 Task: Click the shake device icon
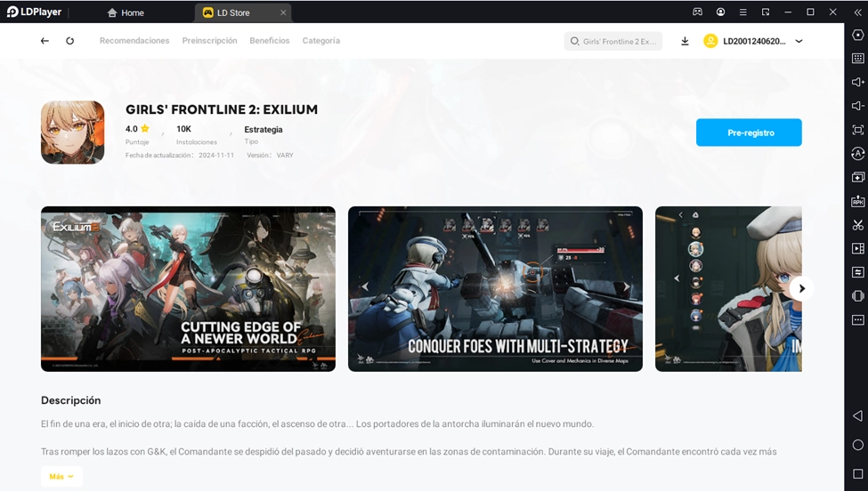pyautogui.click(x=858, y=296)
